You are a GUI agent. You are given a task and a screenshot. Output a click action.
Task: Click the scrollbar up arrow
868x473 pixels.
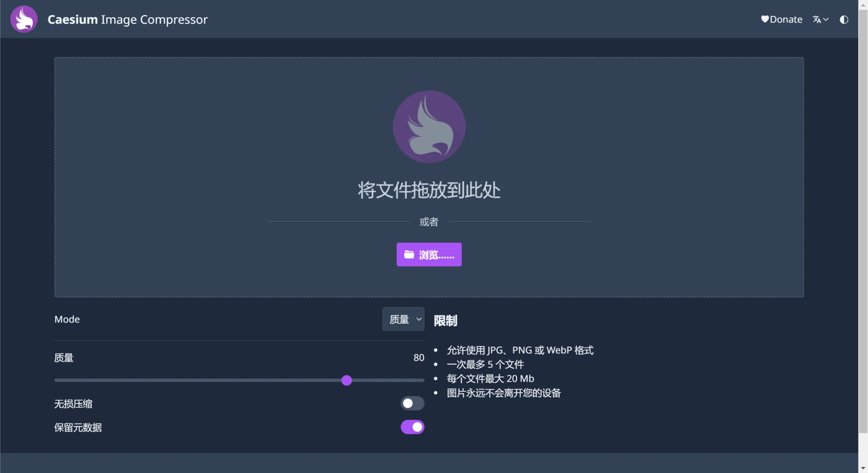pyautogui.click(x=863, y=4)
